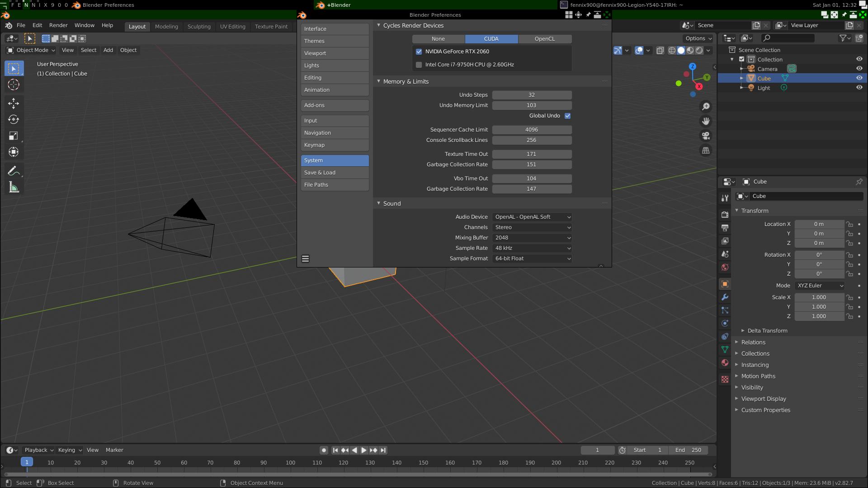
Task: Open the Modifiers wrench tab
Action: (725, 297)
